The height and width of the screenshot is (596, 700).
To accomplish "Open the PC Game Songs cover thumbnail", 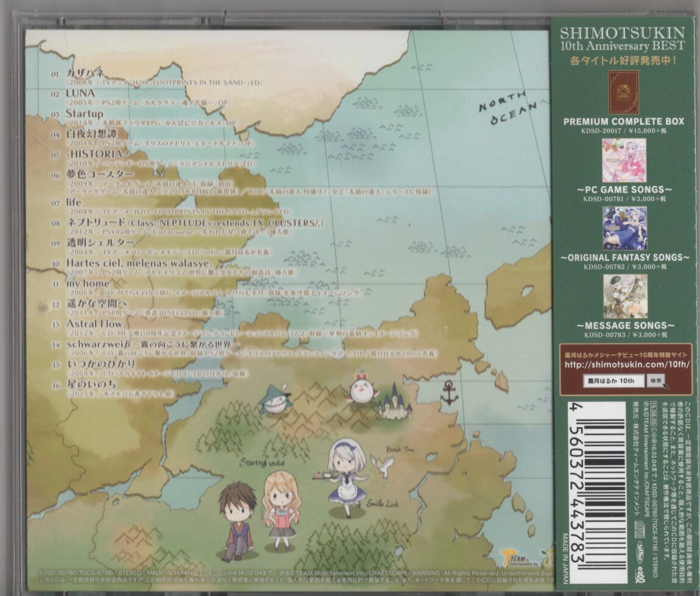I will tap(624, 160).
